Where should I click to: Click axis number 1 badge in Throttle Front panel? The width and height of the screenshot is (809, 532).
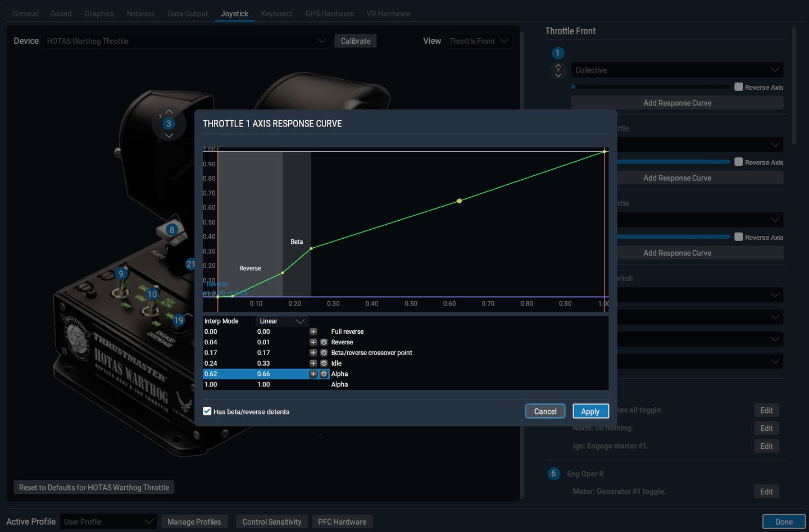coord(557,53)
